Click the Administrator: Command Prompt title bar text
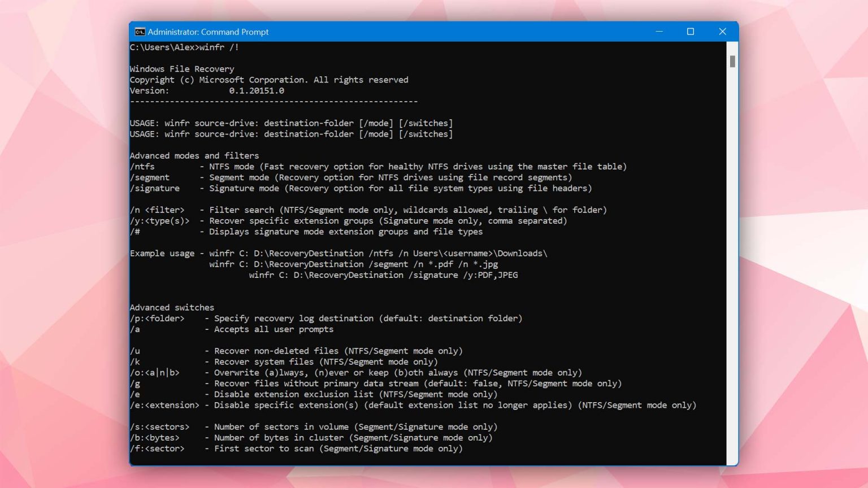Image resolution: width=868 pixels, height=488 pixels. point(207,32)
